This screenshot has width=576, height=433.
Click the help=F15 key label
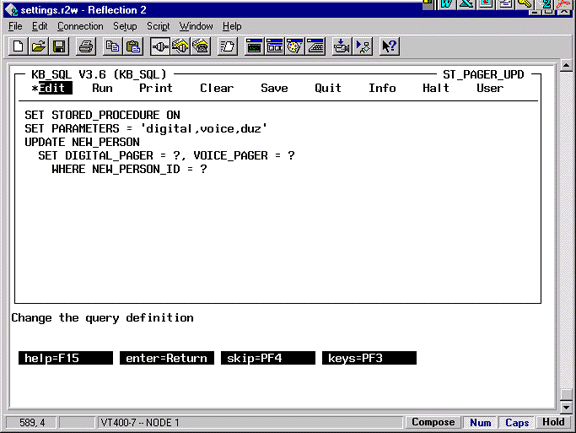coord(66,358)
